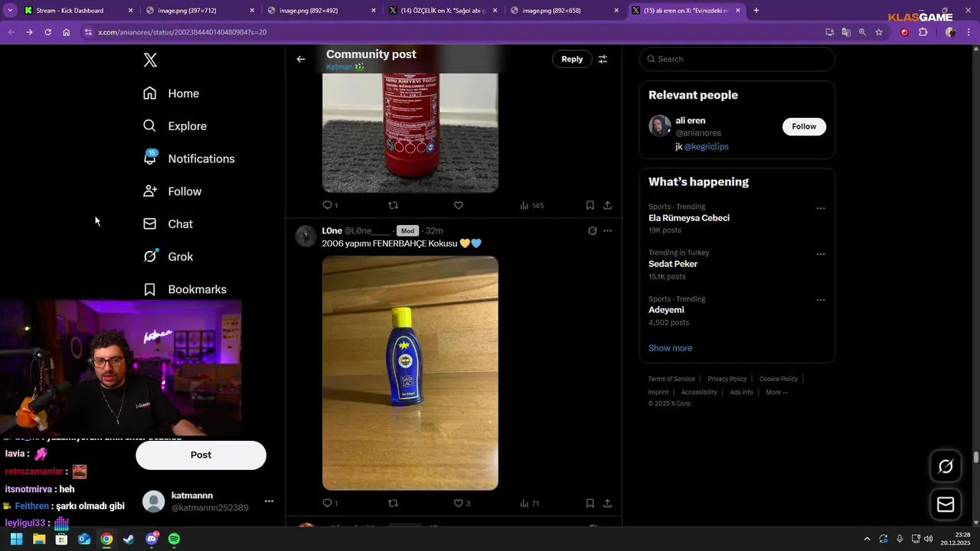Open @kegriclips mention link
Viewport: 980px width, 551px height.
pyautogui.click(x=706, y=147)
